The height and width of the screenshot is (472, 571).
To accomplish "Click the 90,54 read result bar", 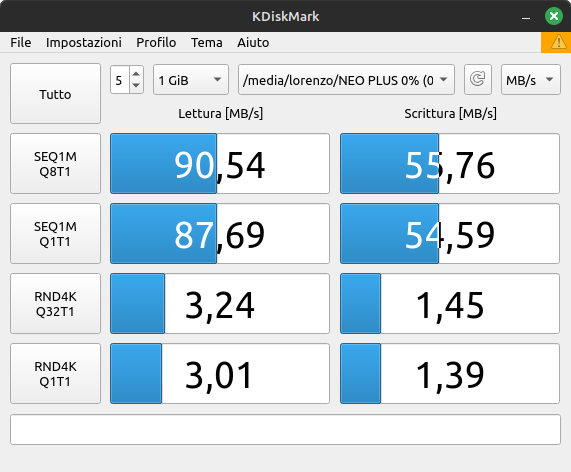I will (x=220, y=164).
